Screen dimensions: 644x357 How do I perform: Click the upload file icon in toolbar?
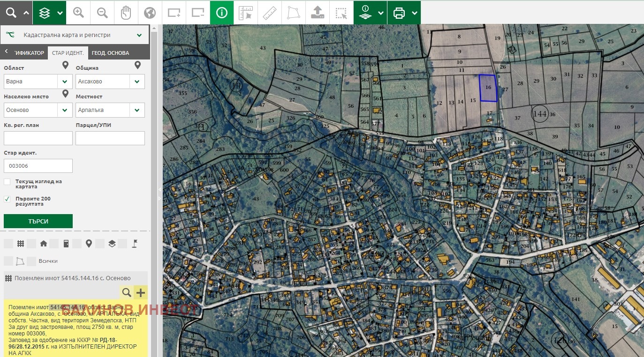318,13
